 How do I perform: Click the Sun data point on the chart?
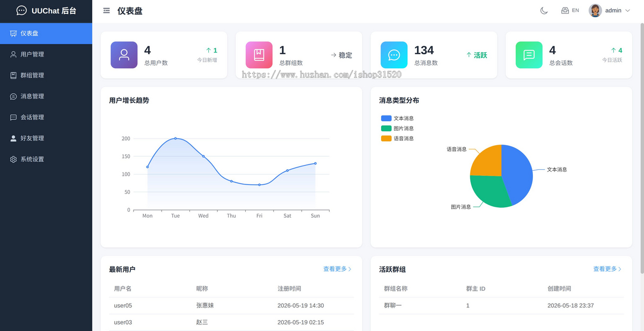click(x=315, y=163)
